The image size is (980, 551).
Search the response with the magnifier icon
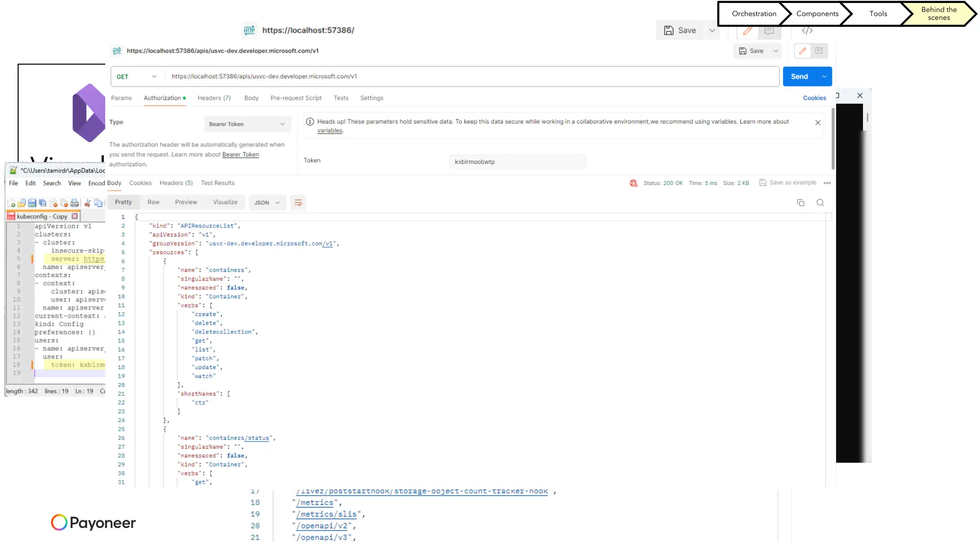click(x=820, y=203)
